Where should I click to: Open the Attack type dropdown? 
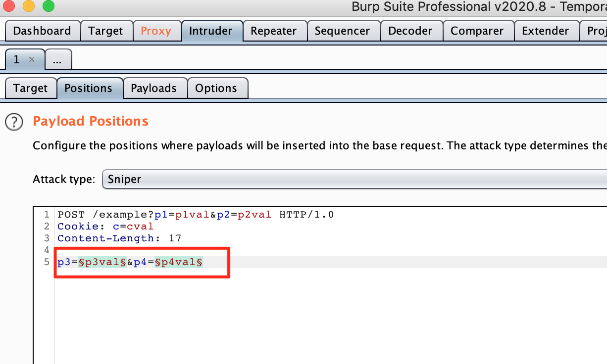click(x=354, y=179)
